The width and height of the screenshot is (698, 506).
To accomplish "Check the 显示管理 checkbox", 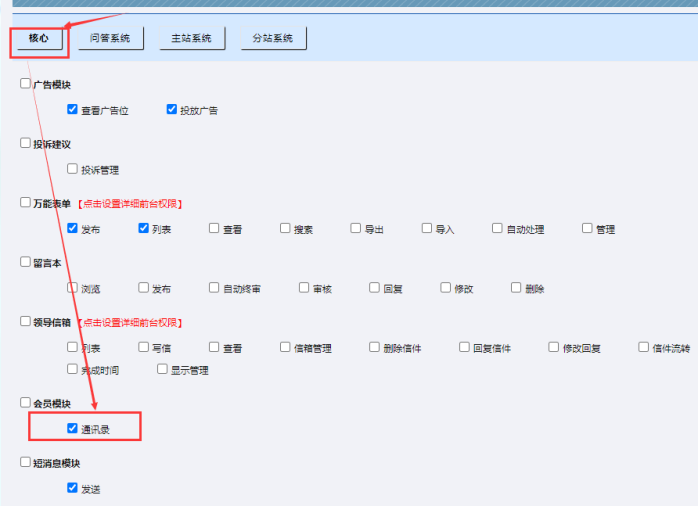I will tap(162, 369).
